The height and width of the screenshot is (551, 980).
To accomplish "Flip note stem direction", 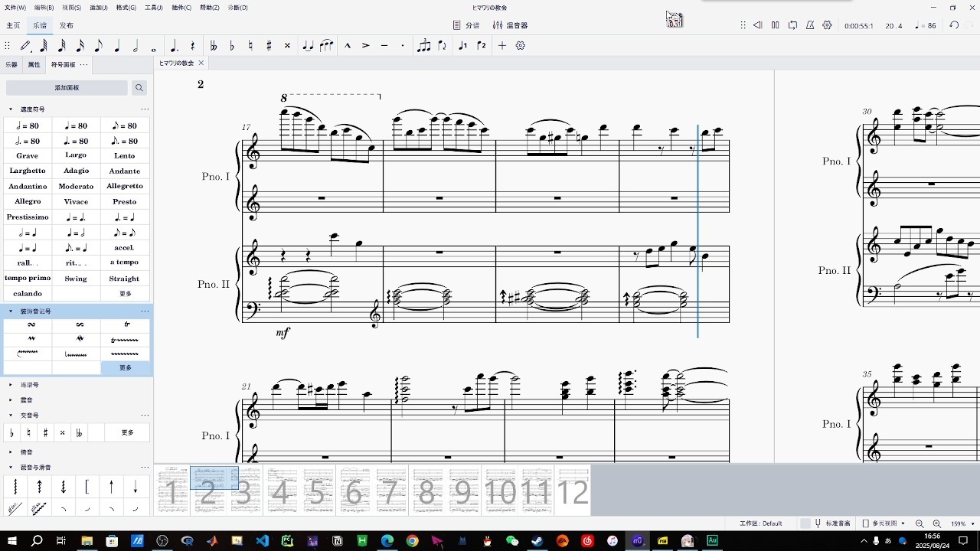I will pos(442,46).
